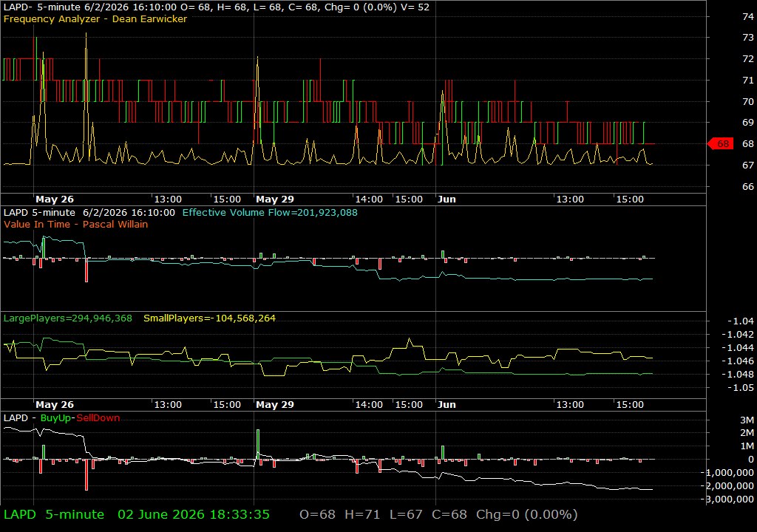Click the red 68 price marker
This screenshot has width=757, height=532.
720,144
